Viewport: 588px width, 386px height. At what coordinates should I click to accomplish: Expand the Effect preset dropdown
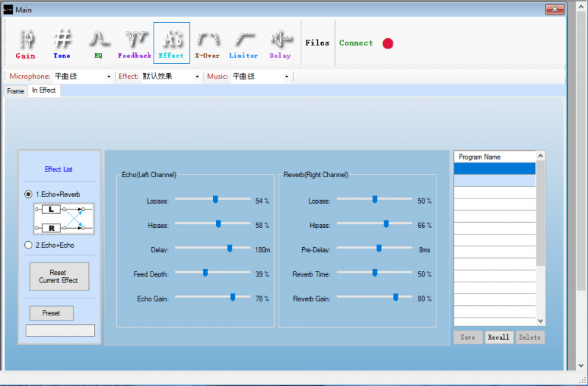click(197, 76)
